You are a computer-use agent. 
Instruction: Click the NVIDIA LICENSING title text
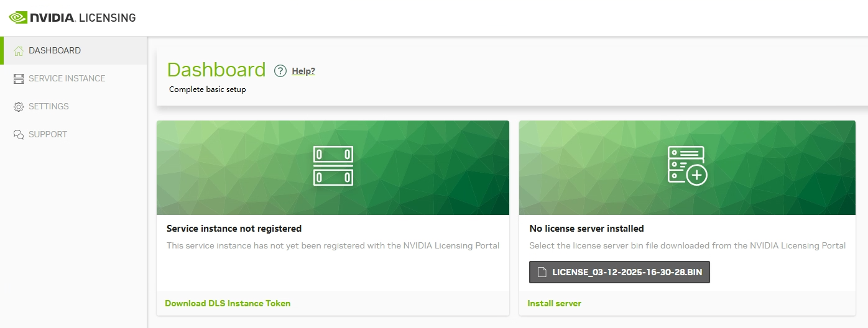click(x=83, y=17)
